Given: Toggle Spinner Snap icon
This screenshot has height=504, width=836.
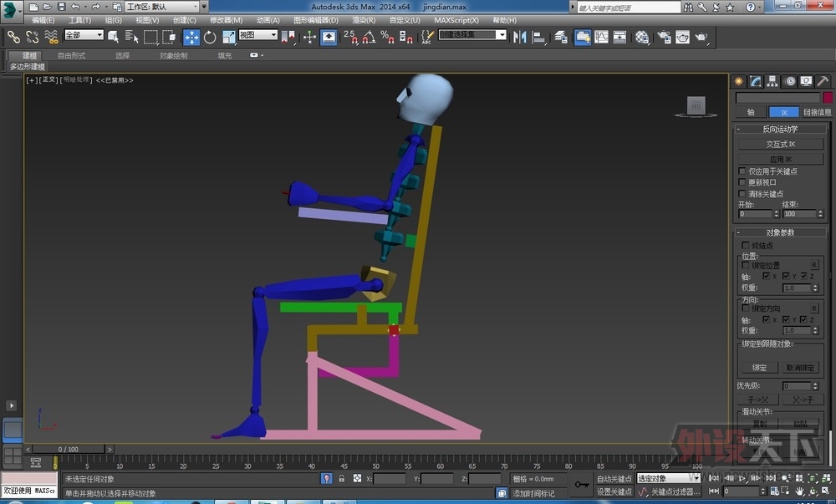Looking at the screenshot, I should 405,37.
